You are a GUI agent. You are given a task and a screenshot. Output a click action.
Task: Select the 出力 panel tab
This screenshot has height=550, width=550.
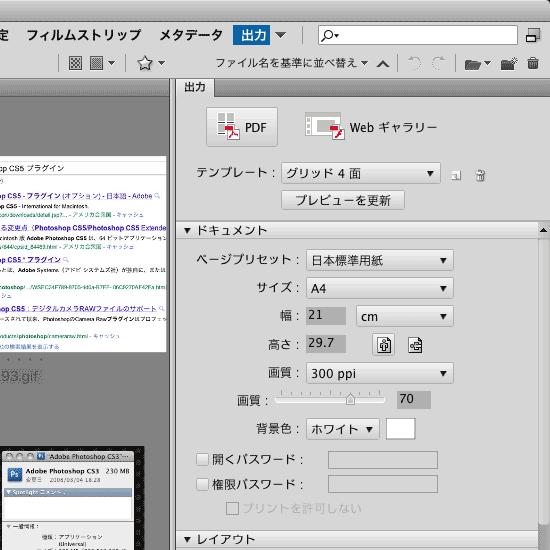[x=195, y=87]
